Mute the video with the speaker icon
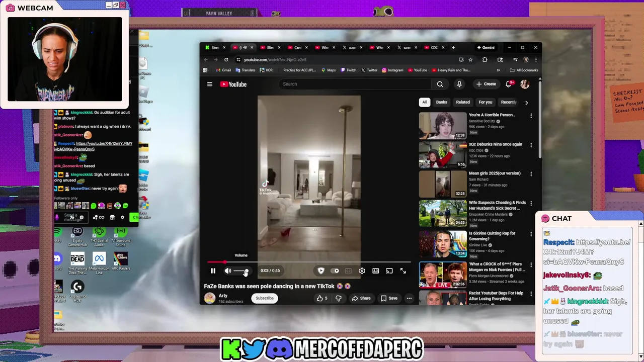The image size is (644, 362). pos(228,270)
